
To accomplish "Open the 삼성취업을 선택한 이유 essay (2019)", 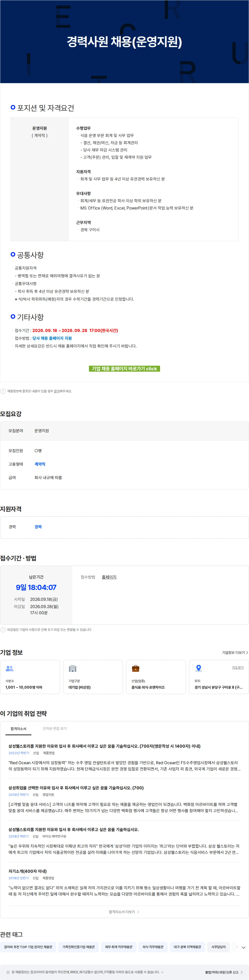I will pos(124,799).
